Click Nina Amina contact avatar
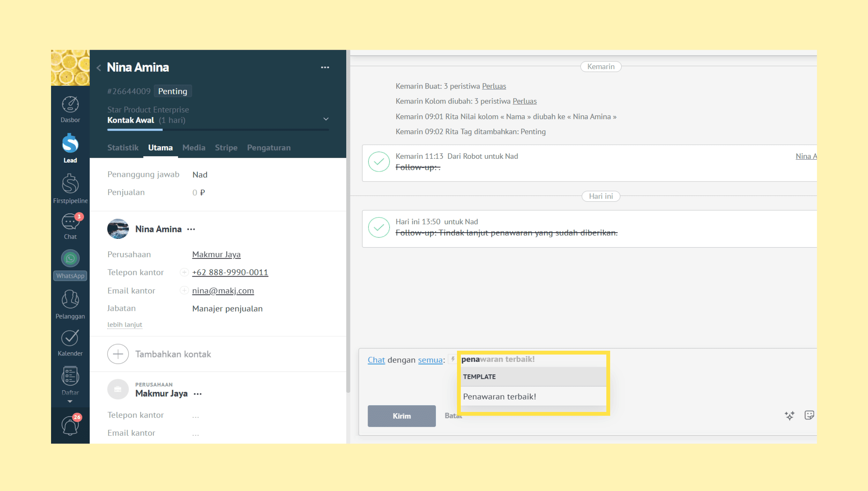868x491 pixels. tap(118, 229)
